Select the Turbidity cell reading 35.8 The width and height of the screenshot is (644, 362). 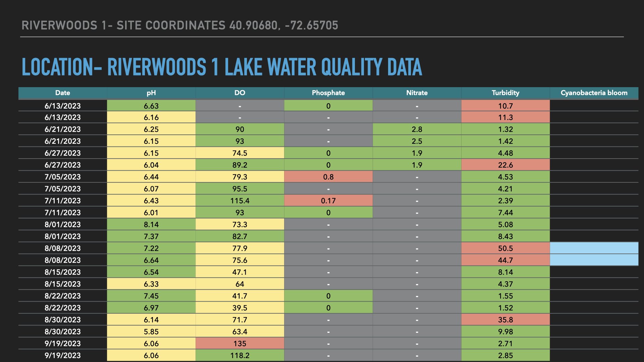(x=505, y=319)
